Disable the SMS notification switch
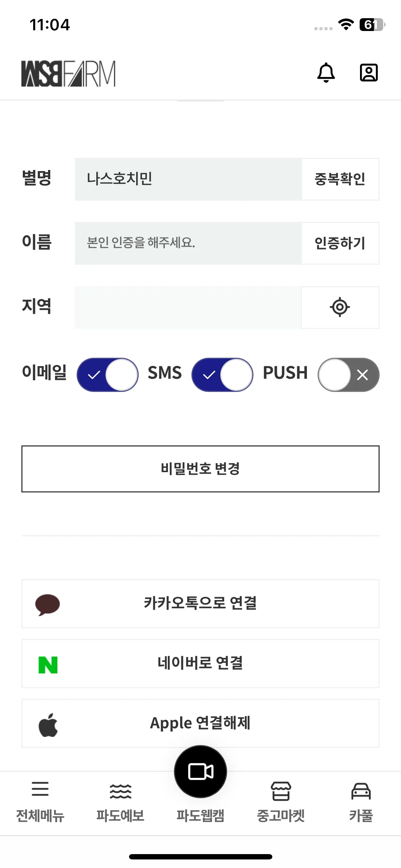 [x=222, y=374]
